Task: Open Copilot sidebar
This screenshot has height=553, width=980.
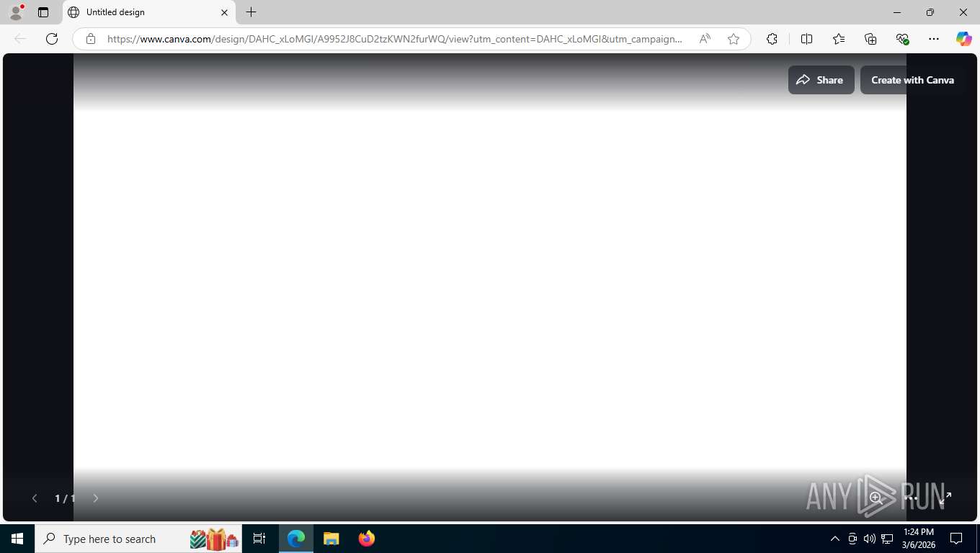Action: tap(964, 39)
